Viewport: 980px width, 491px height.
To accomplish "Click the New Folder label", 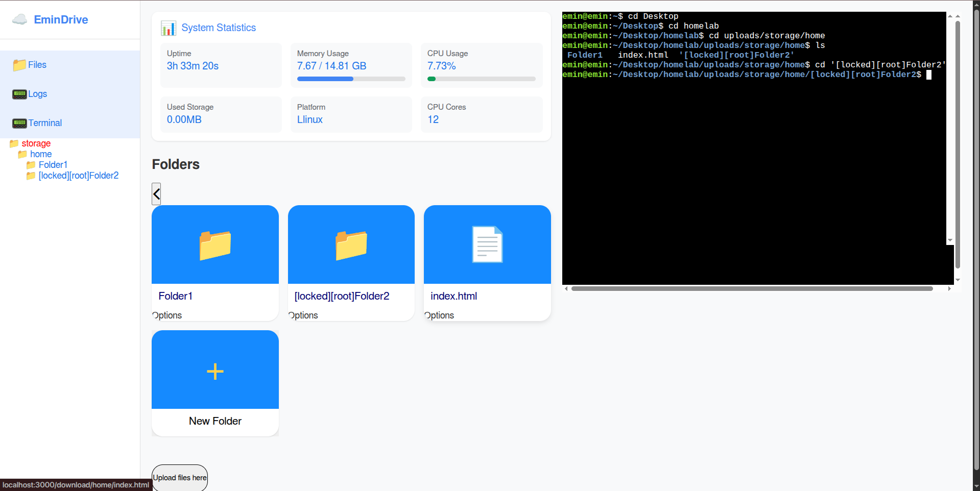I will coord(215,421).
